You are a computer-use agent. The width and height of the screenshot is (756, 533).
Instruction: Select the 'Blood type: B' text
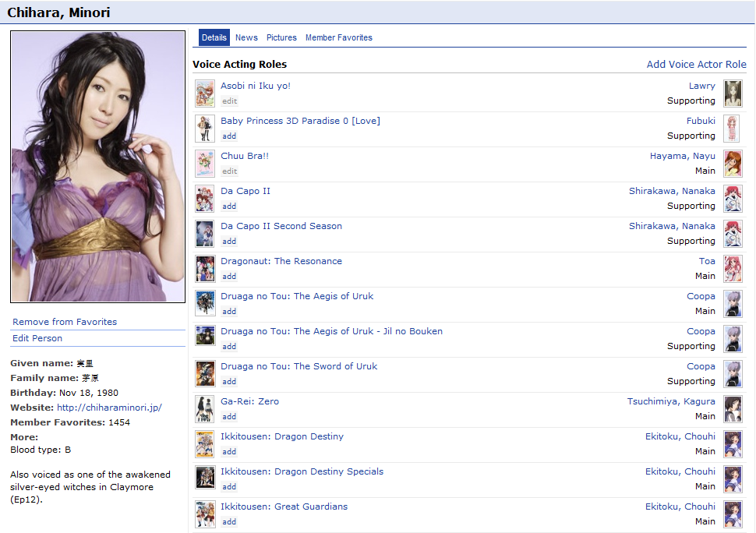[41, 450]
